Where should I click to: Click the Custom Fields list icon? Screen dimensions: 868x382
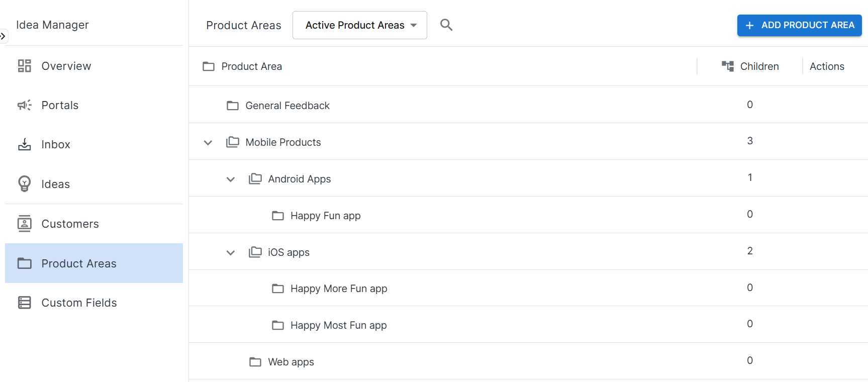(x=25, y=303)
